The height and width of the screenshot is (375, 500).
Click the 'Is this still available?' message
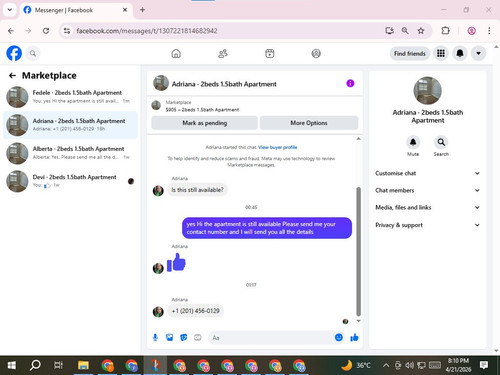(x=197, y=190)
